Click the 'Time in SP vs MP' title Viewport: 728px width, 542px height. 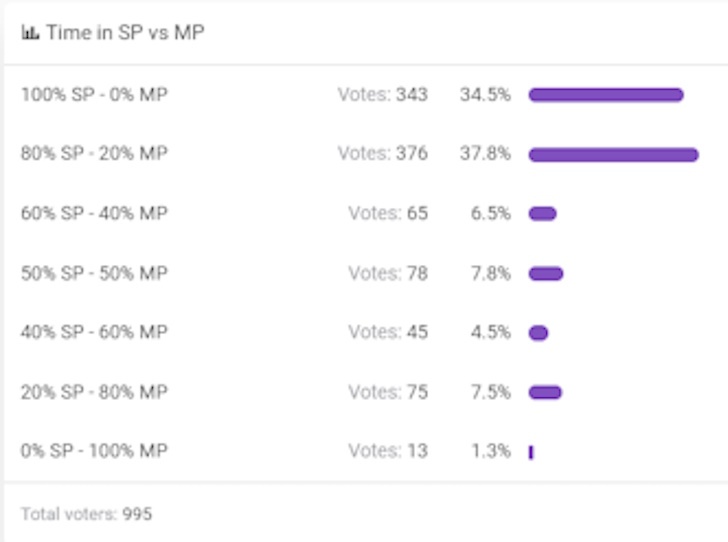tap(125, 33)
